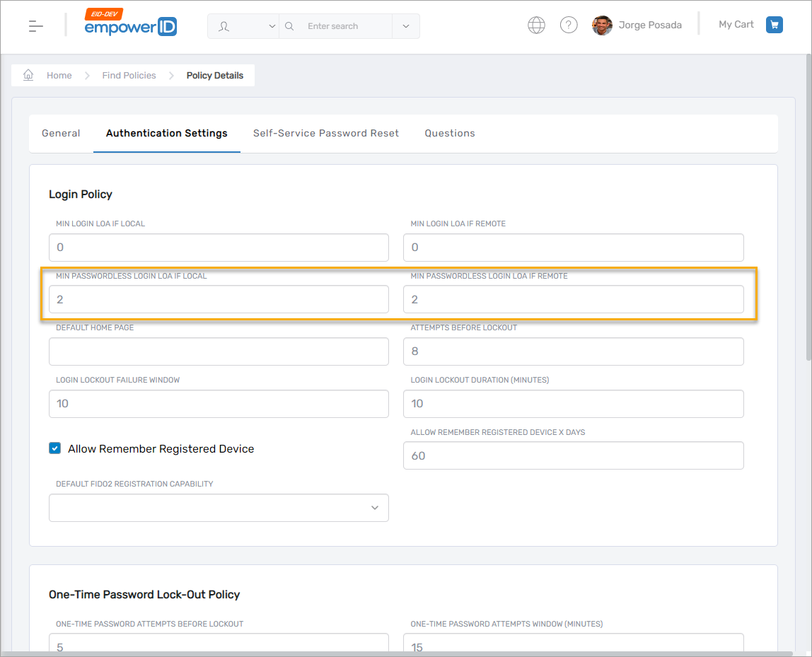Open the hamburger navigation menu
The image size is (812, 657).
tap(36, 26)
